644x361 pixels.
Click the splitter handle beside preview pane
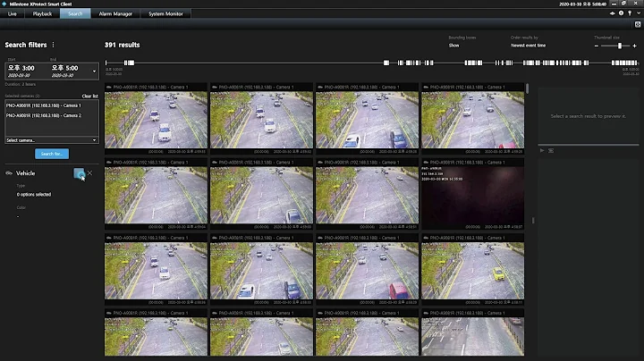(x=533, y=221)
